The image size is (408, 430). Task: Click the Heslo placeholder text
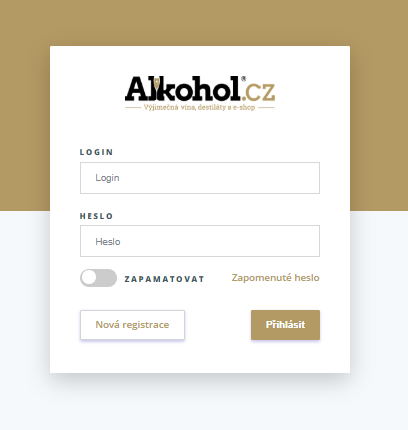tap(108, 241)
